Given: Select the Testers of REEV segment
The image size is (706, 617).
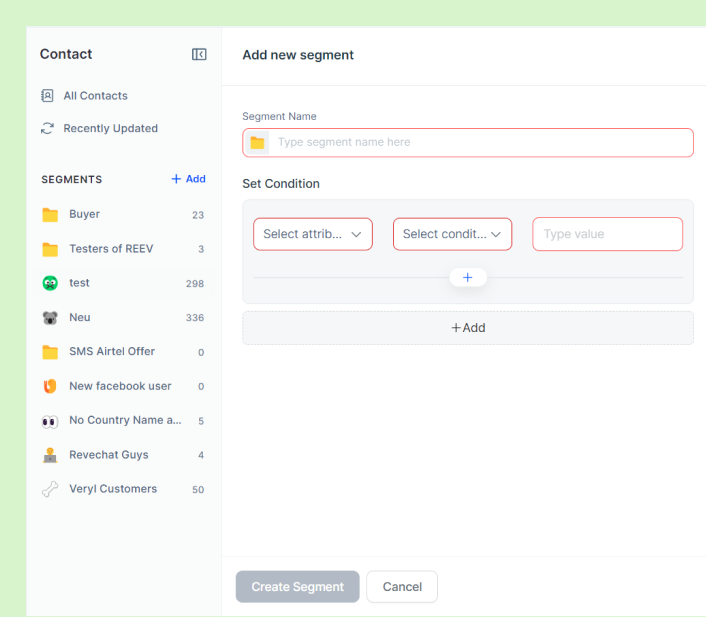Looking at the screenshot, I should (123, 249).
